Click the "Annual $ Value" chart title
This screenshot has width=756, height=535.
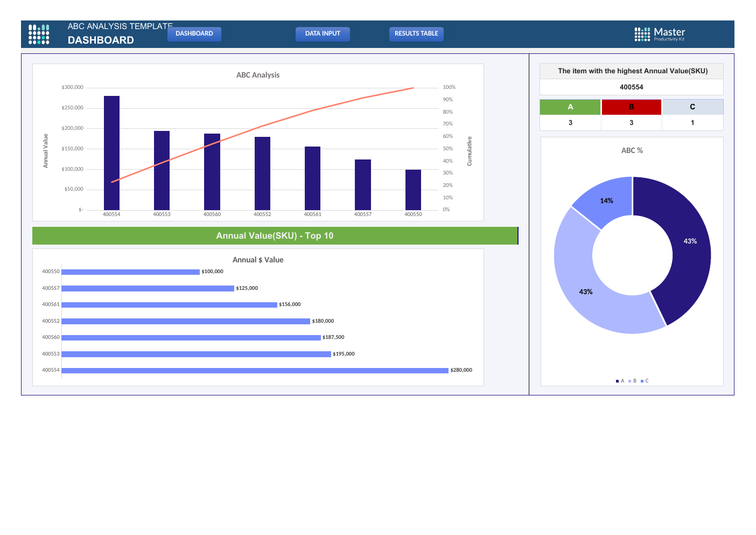[x=258, y=260]
